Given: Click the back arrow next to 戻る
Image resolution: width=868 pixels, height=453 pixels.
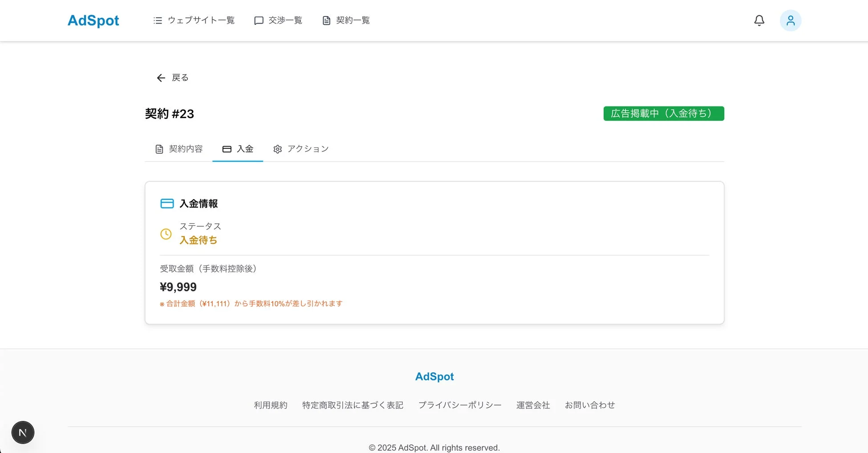Looking at the screenshot, I should [x=161, y=78].
